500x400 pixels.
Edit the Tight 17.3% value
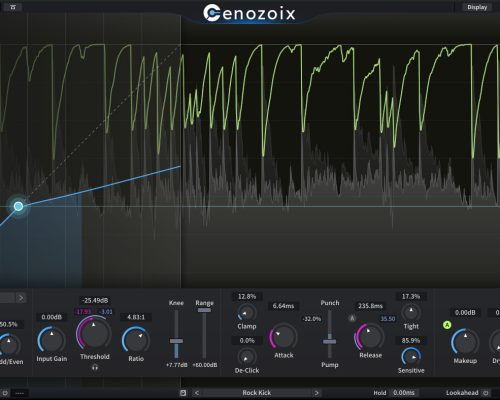coord(411,296)
